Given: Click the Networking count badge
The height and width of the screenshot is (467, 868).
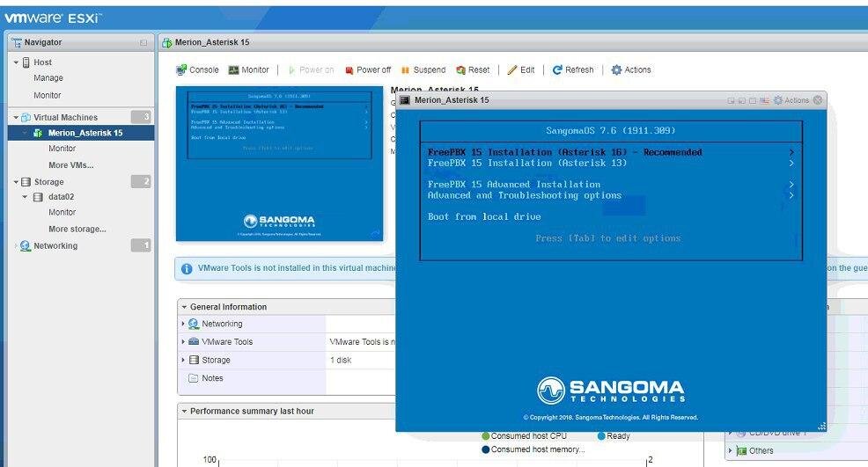Looking at the screenshot, I should tap(141, 245).
